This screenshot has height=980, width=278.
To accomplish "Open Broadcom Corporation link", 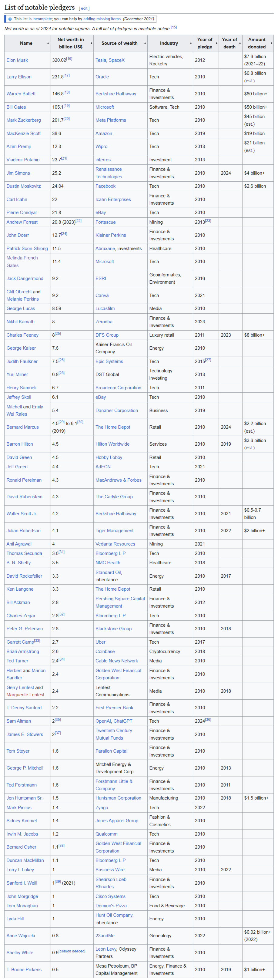I will click(118, 388).
